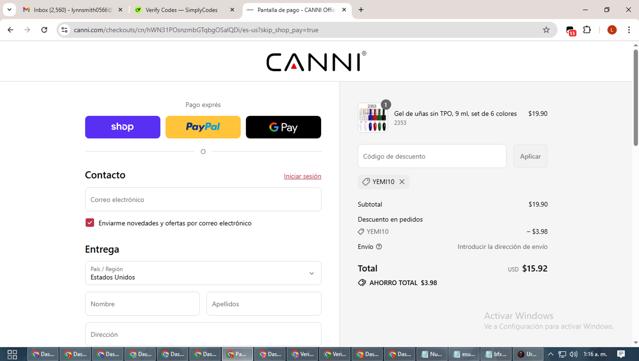Pay with Shop Pay button
Image resolution: width=639 pixels, height=361 pixels.
click(x=123, y=127)
